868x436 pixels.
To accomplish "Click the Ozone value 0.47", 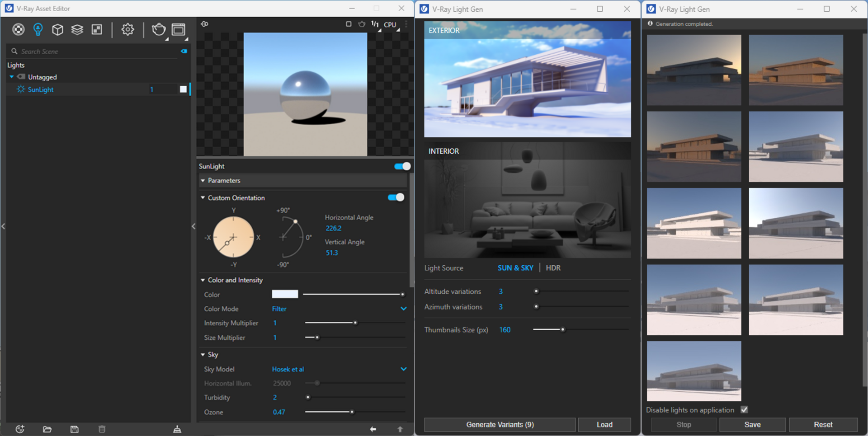I will click(x=279, y=412).
